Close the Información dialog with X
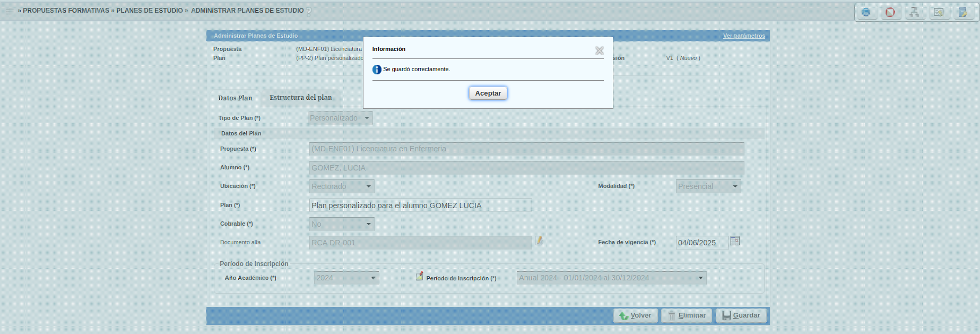Image resolution: width=980 pixels, height=334 pixels. pyautogui.click(x=600, y=50)
